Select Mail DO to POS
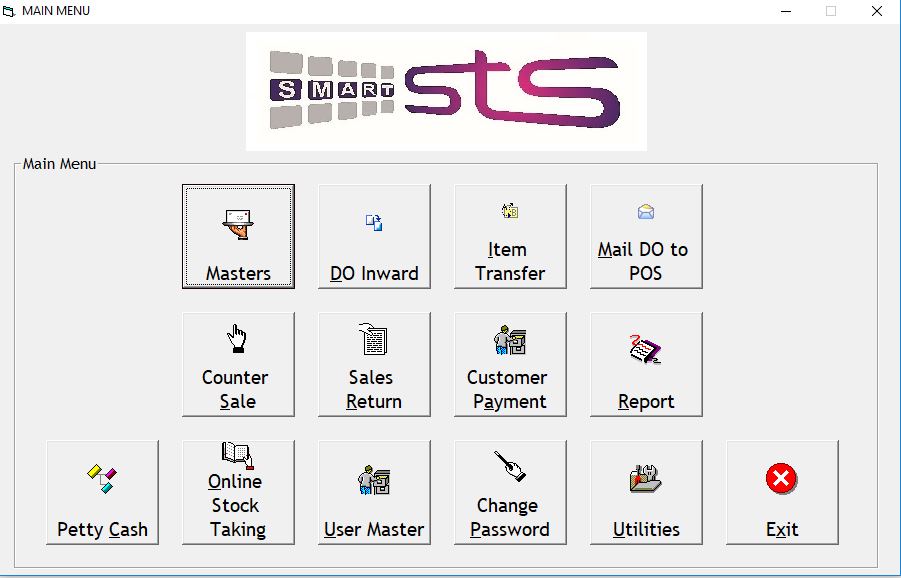The width and height of the screenshot is (901, 578). tap(646, 236)
